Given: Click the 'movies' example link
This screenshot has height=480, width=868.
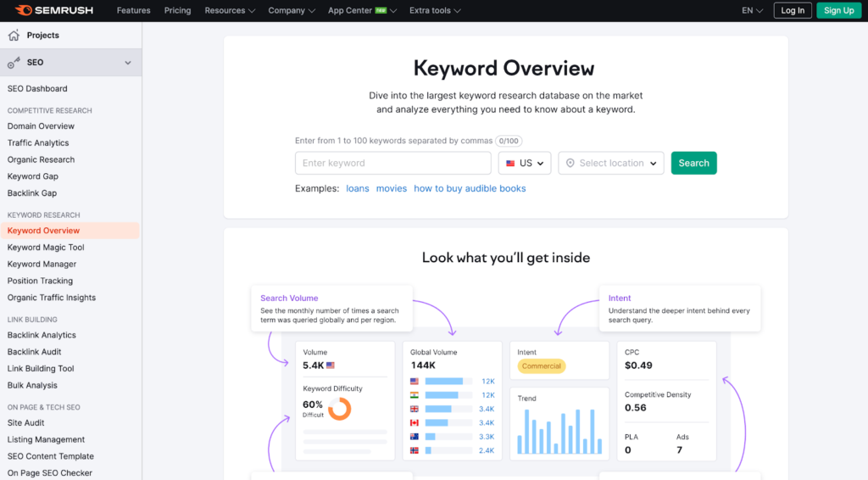Looking at the screenshot, I should click(x=392, y=188).
